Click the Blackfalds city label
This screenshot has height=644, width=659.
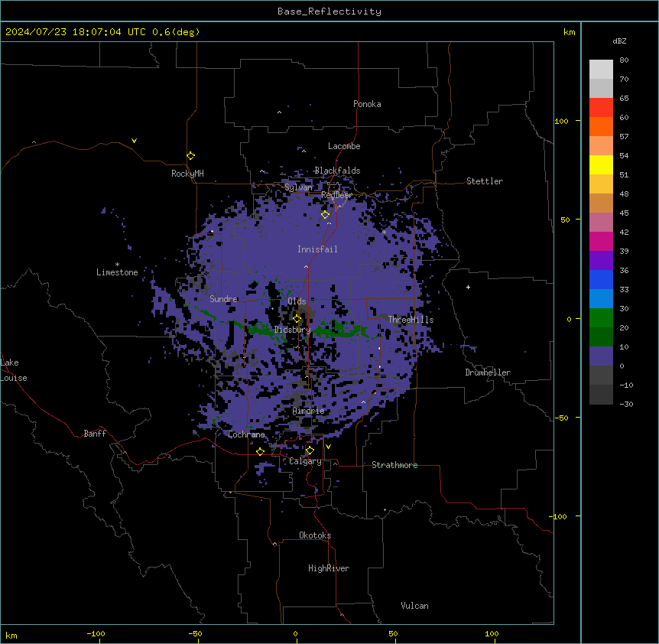point(337,171)
